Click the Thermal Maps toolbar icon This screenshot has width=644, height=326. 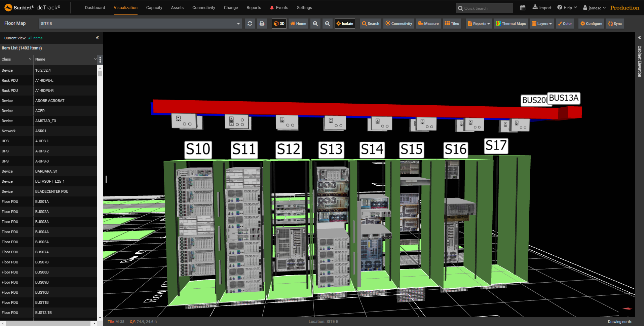pos(510,24)
